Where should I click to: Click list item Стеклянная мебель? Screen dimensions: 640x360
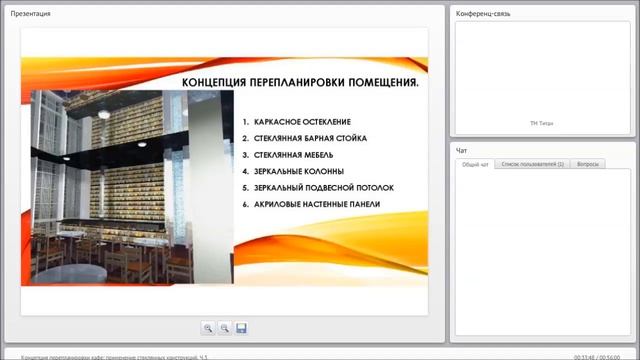(x=293, y=155)
